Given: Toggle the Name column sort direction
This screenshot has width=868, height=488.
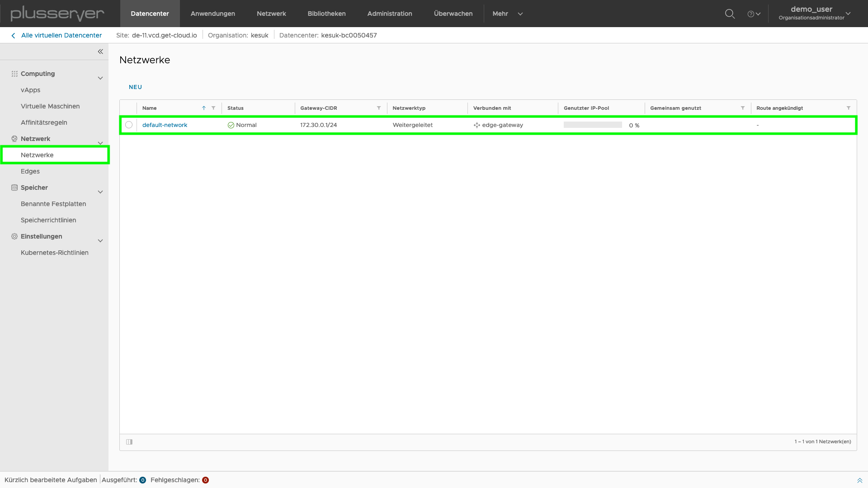Looking at the screenshot, I should click(203, 108).
